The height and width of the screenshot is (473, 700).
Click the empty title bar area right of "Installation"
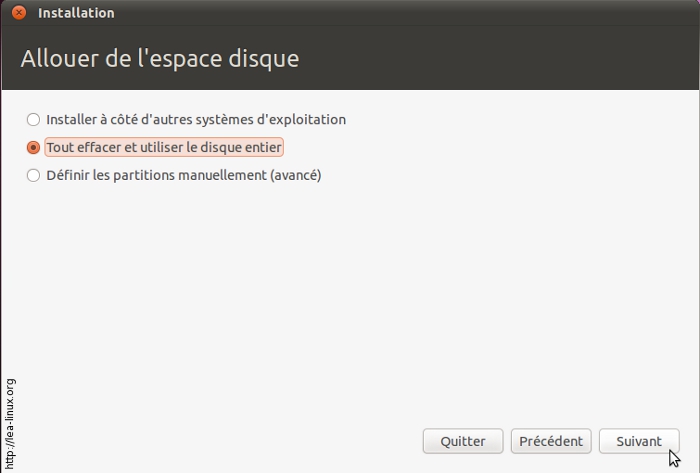400,13
